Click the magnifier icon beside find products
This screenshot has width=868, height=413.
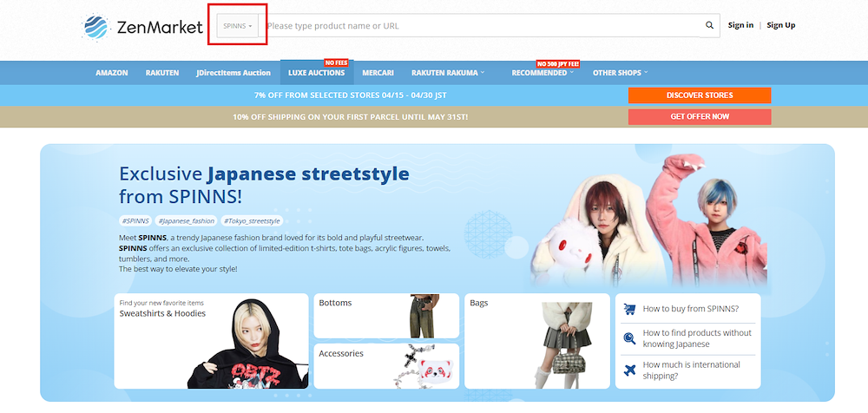pos(629,338)
